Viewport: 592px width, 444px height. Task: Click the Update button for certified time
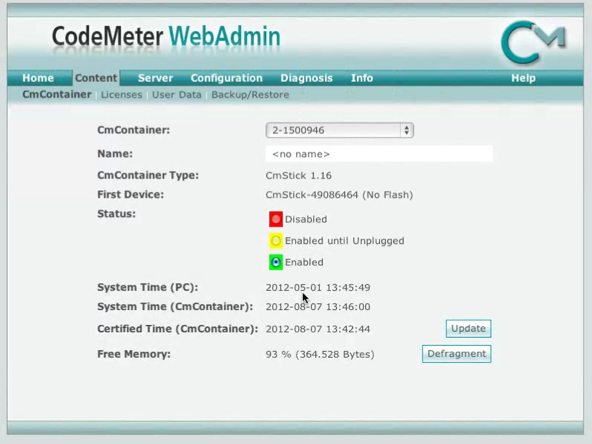(x=469, y=328)
